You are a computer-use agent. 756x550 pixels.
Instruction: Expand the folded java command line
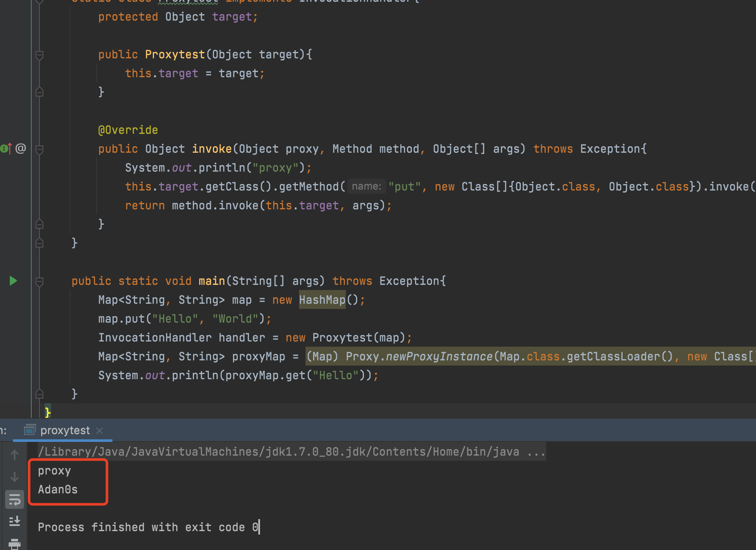click(536, 452)
